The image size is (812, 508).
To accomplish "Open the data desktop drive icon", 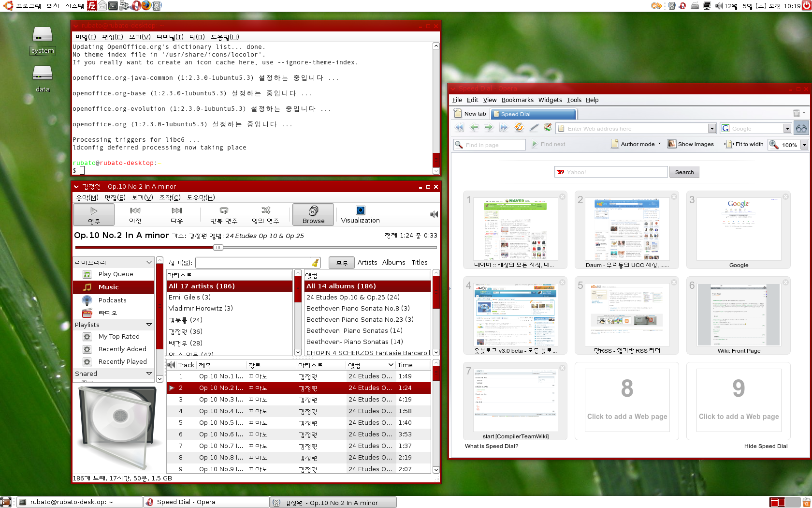I will [43, 79].
